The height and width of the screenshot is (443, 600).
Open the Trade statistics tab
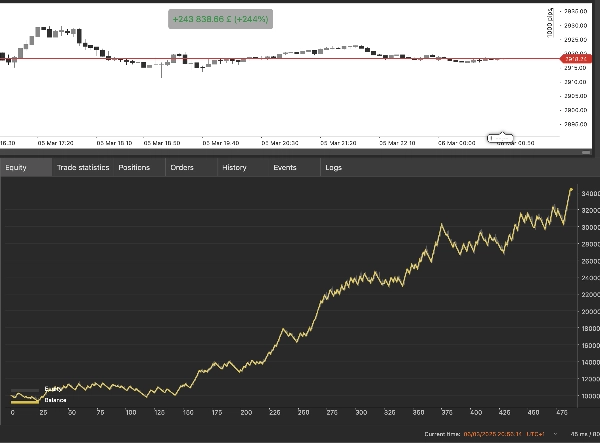click(x=83, y=167)
